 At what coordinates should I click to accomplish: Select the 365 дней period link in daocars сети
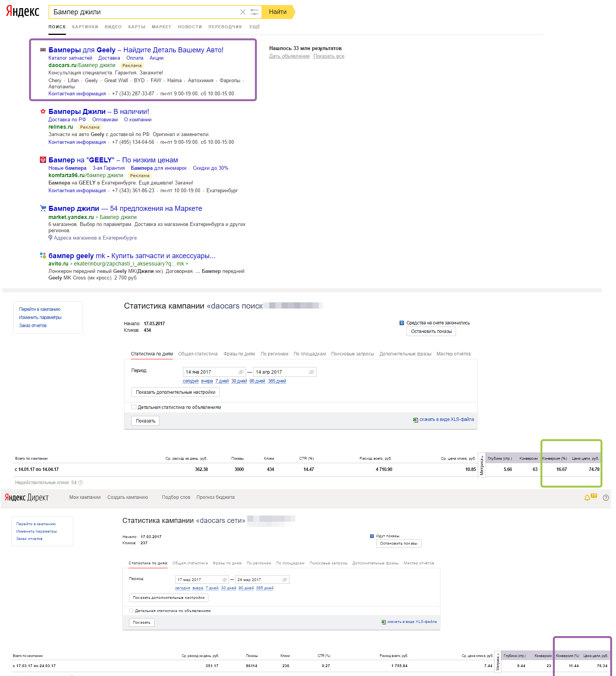tap(265, 588)
